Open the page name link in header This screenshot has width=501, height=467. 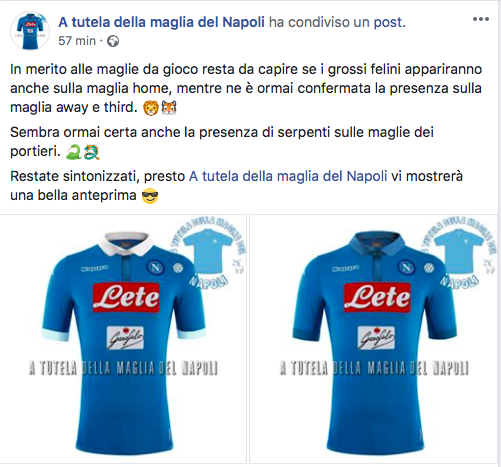click(161, 22)
